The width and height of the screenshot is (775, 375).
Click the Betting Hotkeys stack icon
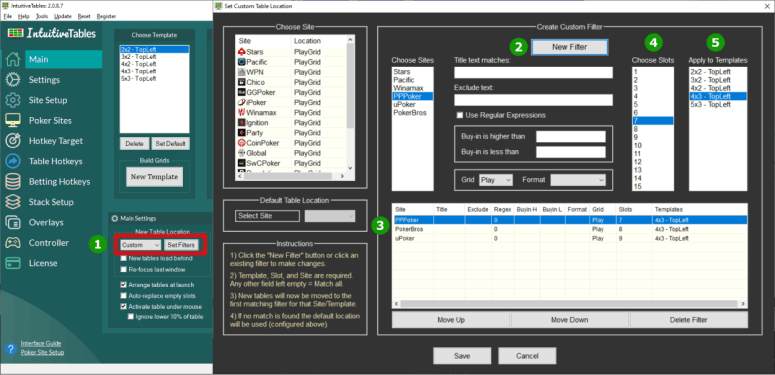[13, 182]
